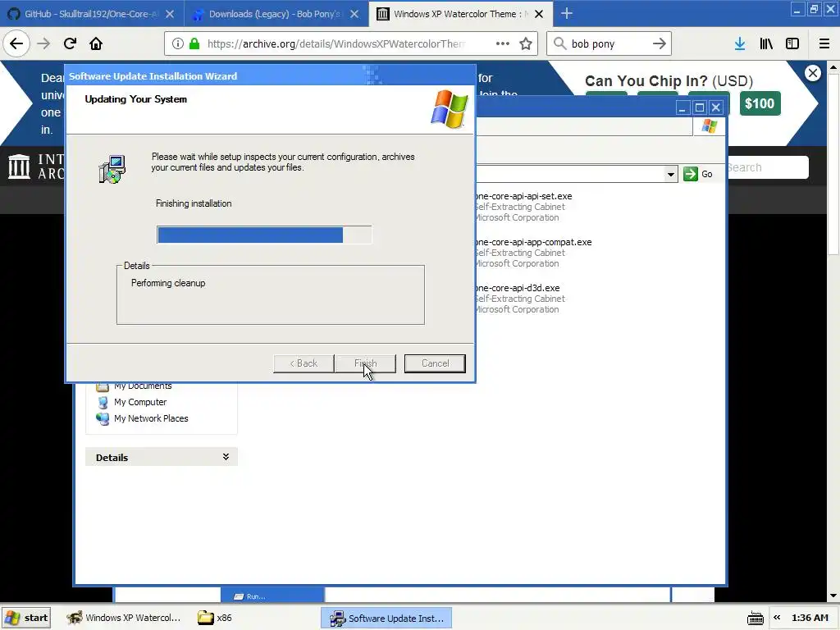
Task: Click the green padlock security icon
Action: [x=194, y=44]
